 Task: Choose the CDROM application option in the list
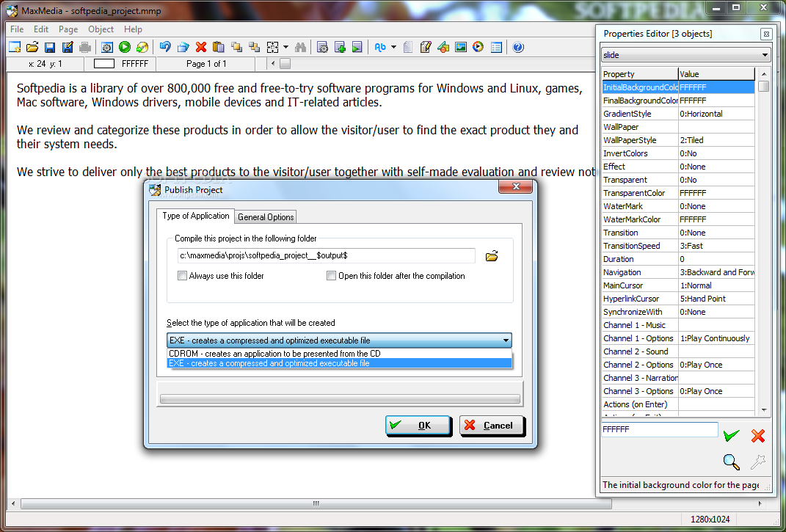pyautogui.click(x=339, y=354)
